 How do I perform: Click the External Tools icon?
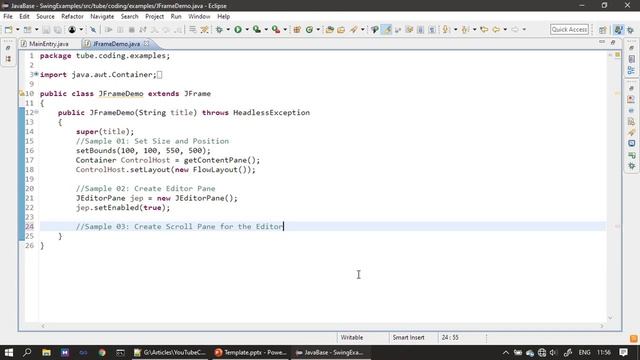pos(276,29)
